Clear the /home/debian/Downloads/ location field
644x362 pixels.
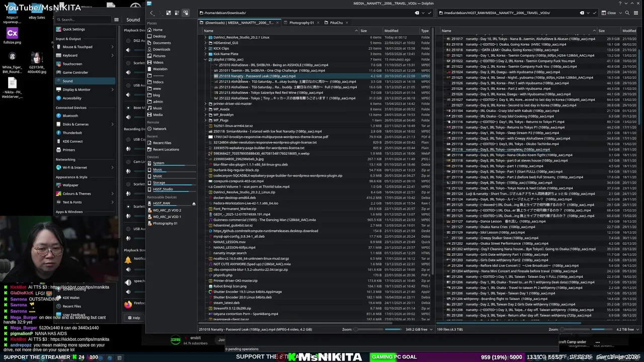417,13
